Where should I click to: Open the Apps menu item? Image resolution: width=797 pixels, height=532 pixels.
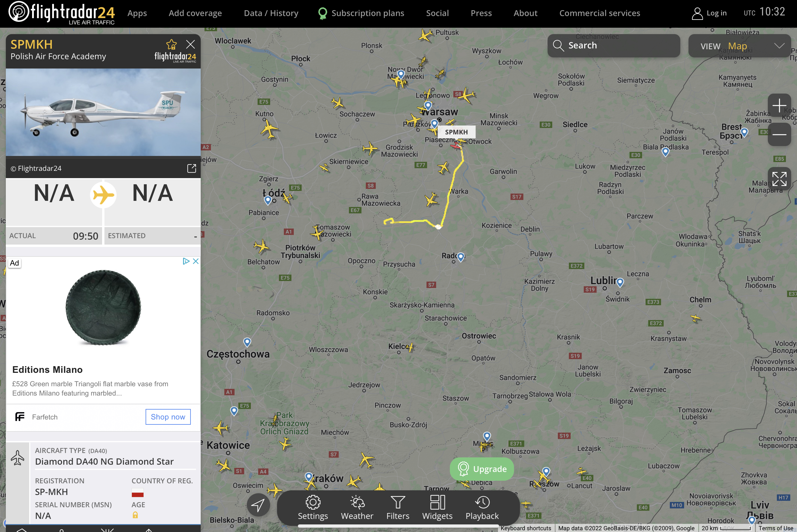pos(137,13)
